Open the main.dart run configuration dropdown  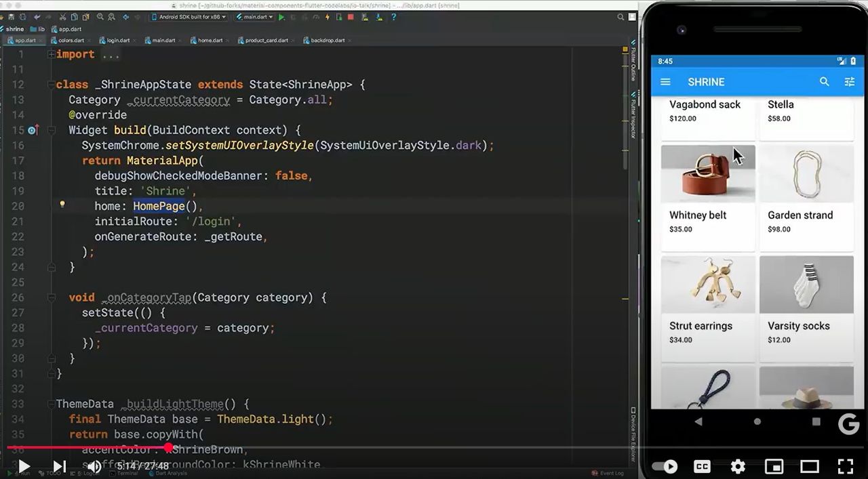[256, 17]
